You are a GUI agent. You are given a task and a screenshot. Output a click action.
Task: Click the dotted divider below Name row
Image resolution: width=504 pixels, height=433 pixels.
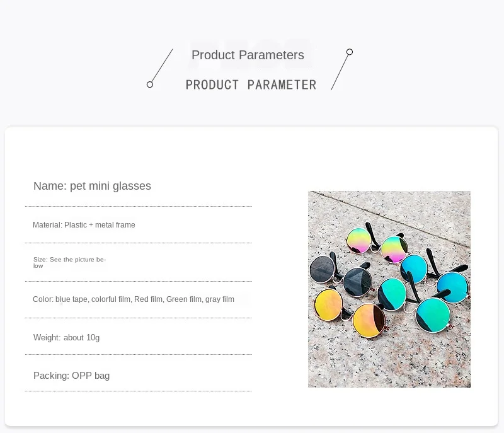pyautogui.click(x=139, y=206)
